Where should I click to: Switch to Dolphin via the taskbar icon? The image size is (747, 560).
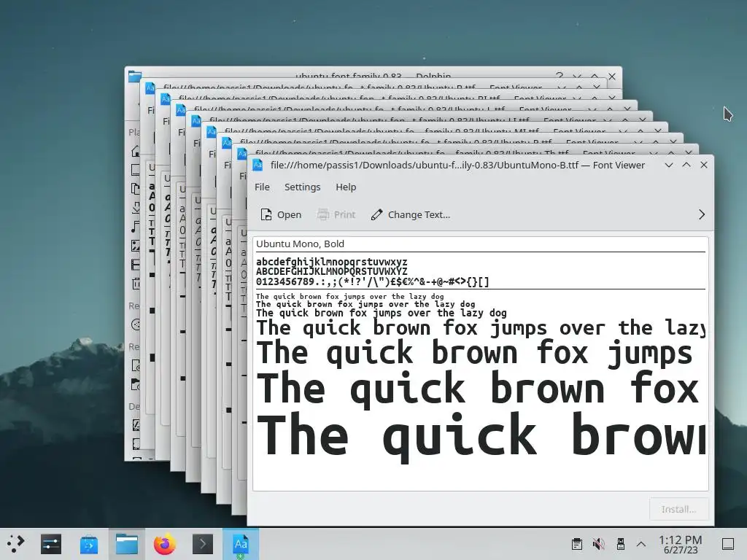click(x=127, y=544)
